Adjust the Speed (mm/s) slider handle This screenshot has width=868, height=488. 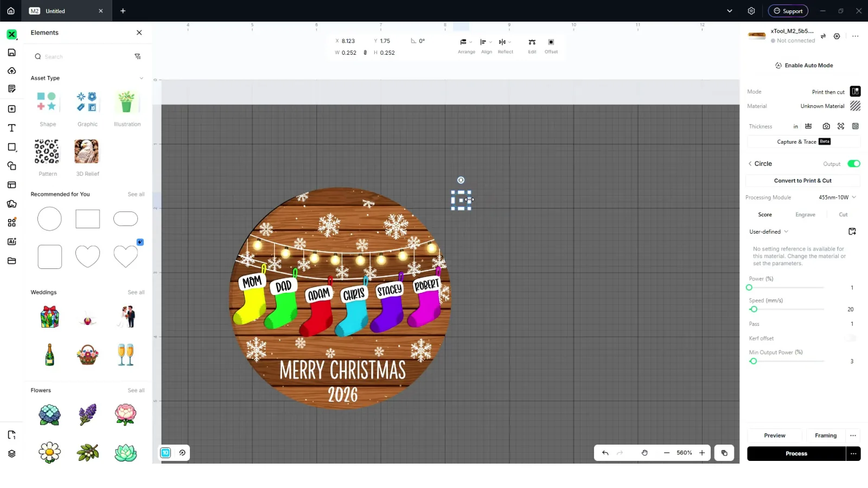coord(754,310)
